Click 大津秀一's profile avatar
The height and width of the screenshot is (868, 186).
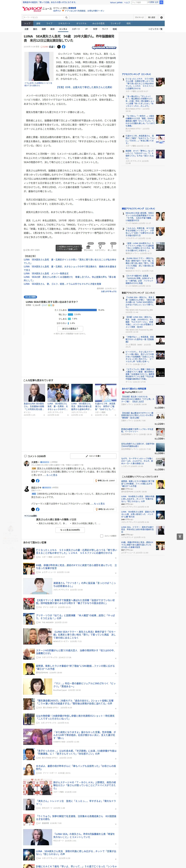(27, 464)
